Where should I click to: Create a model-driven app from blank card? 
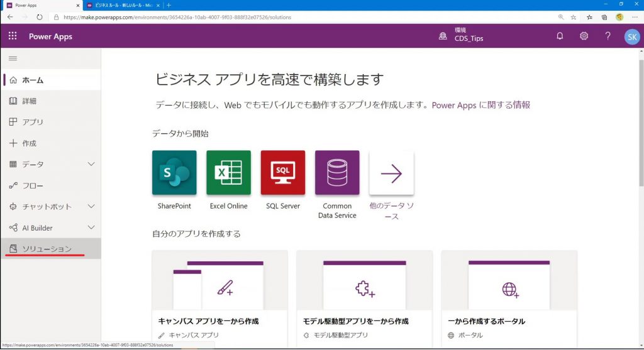point(364,298)
